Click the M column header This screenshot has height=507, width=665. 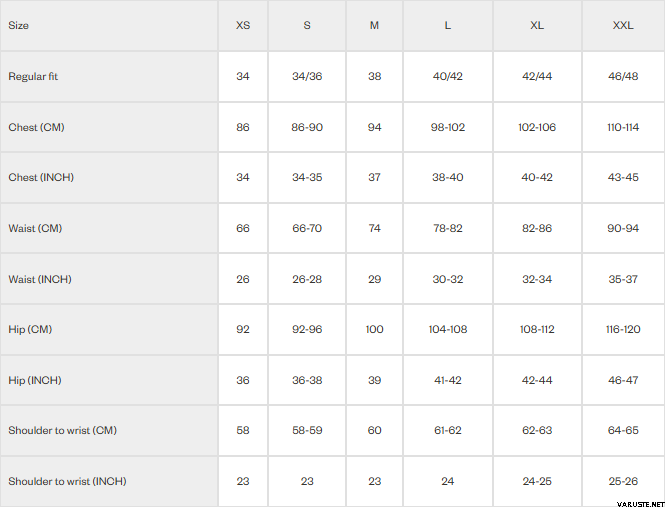tap(374, 25)
